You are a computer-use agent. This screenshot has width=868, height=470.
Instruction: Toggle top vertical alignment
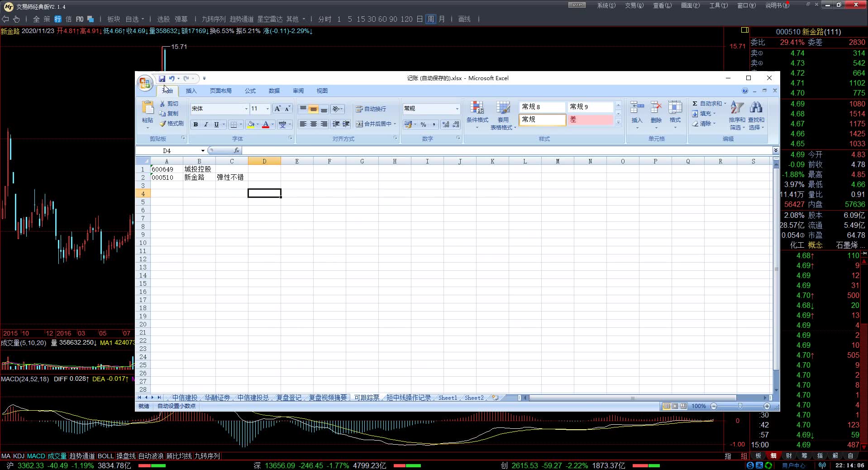tap(303, 109)
